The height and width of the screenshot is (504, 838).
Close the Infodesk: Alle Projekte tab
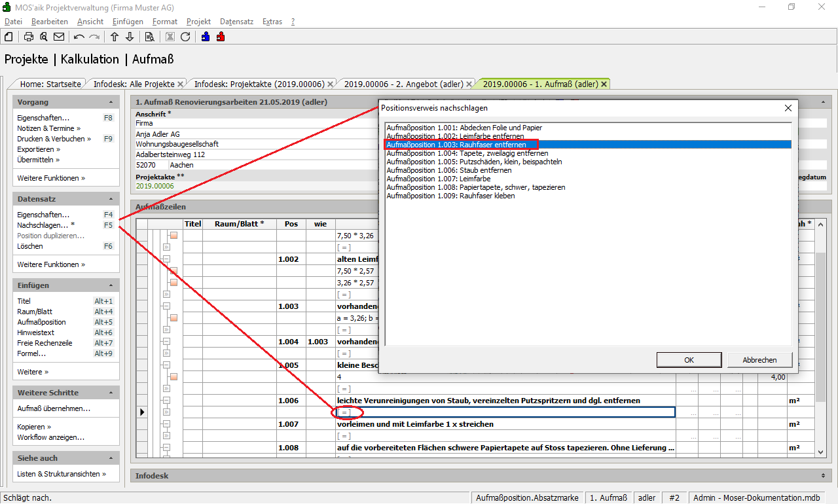point(180,84)
